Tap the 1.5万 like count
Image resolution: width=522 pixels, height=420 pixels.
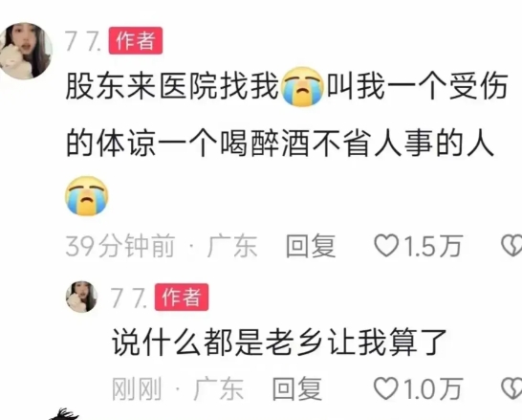tap(433, 246)
